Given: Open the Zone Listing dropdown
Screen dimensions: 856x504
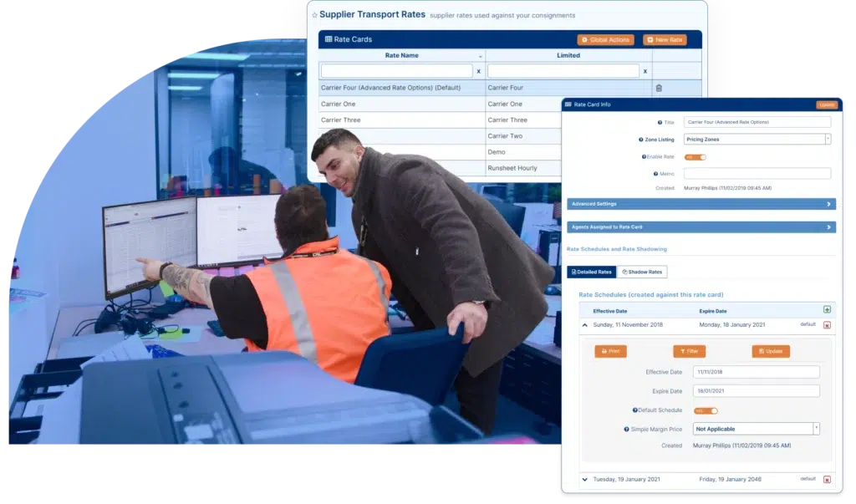Looking at the screenshot, I should [x=757, y=140].
